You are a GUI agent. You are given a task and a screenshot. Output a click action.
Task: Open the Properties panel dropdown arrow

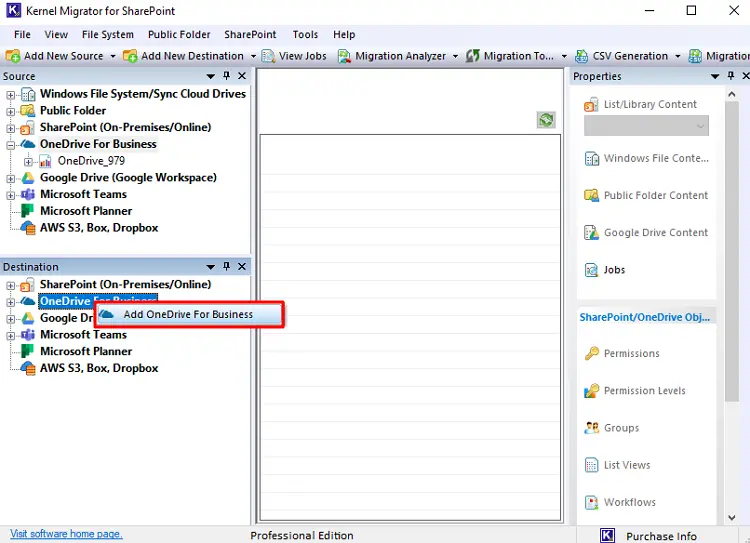pyautogui.click(x=715, y=77)
